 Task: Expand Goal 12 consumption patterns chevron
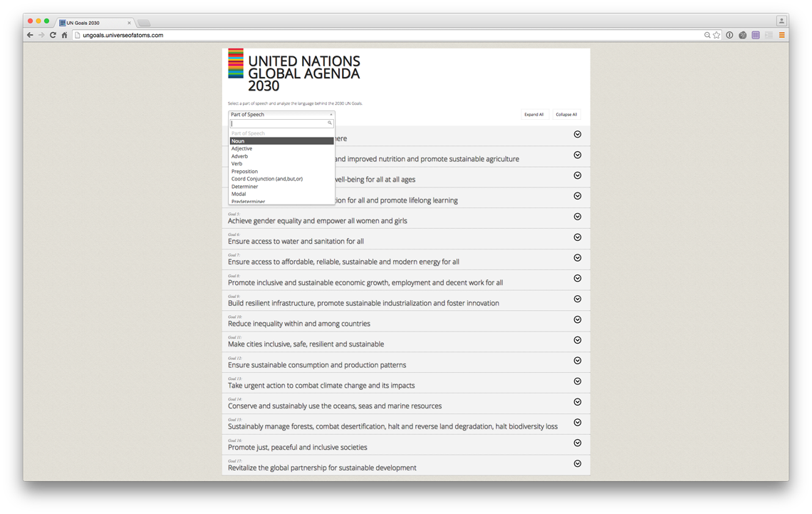578,361
